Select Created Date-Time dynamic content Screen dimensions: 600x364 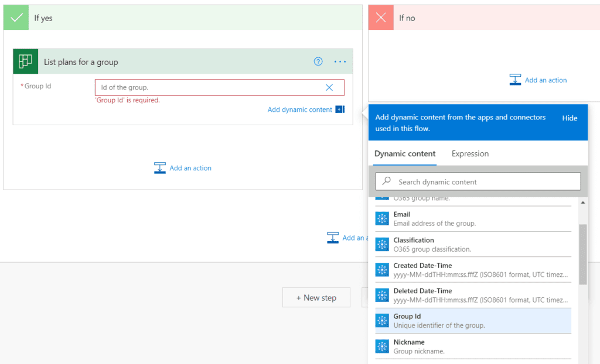pyautogui.click(x=473, y=270)
